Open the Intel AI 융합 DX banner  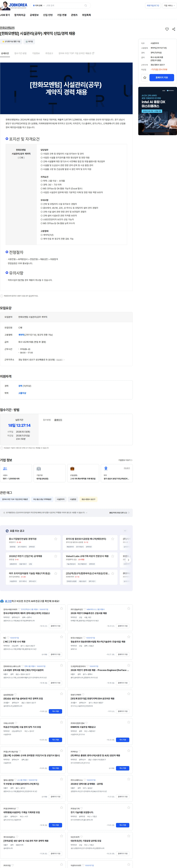pyautogui.click(x=158, y=111)
